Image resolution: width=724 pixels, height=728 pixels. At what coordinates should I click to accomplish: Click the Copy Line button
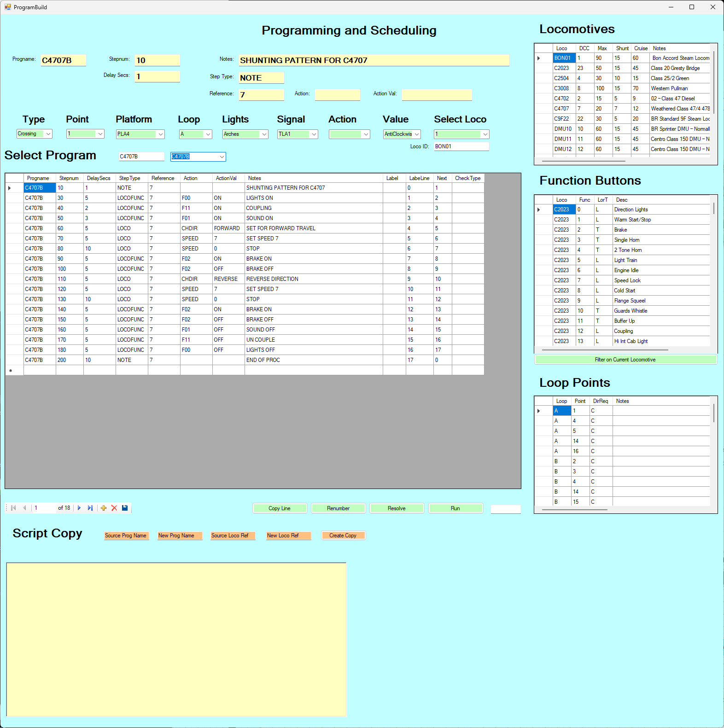(x=280, y=508)
